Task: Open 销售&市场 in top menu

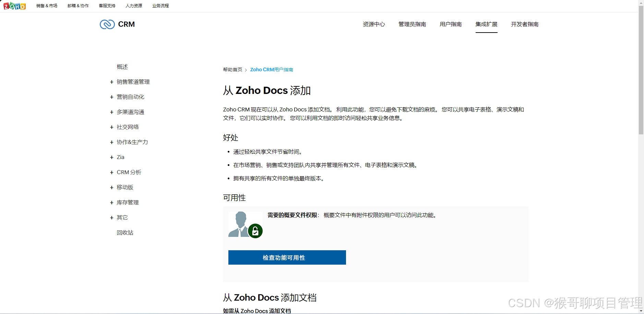Action: coord(47,6)
